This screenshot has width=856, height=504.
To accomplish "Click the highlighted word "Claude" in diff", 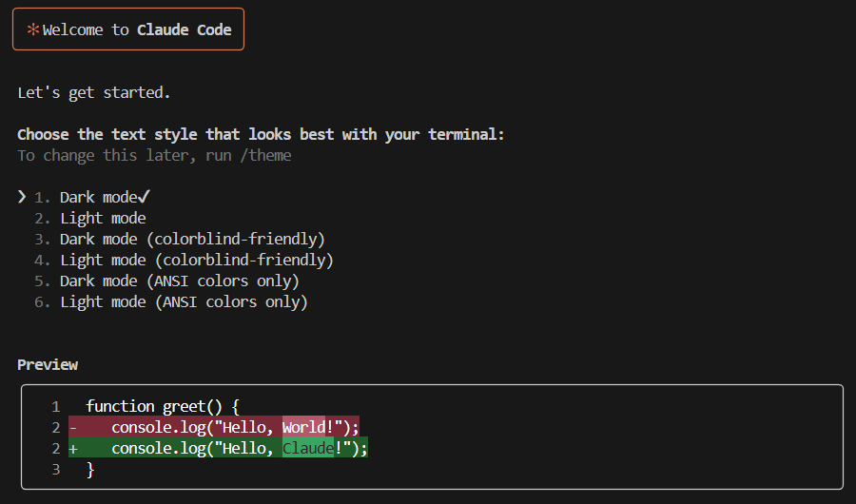I will point(308,448).
